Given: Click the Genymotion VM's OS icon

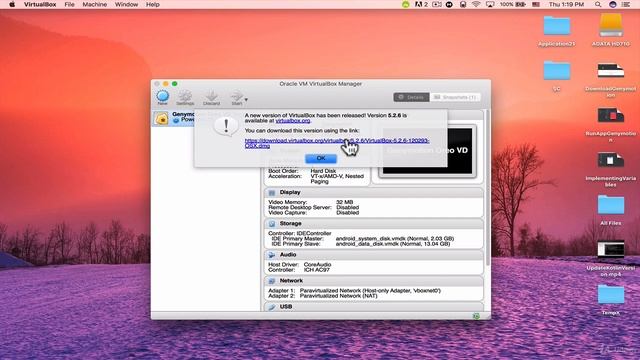Looking at the screenshot, I should coord(161,118).
